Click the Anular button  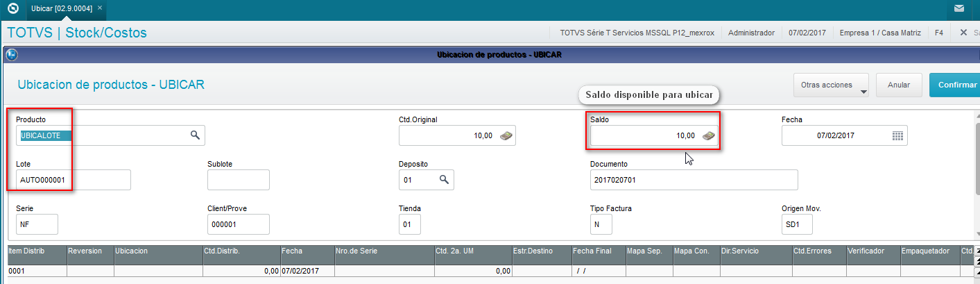click(x=899, y=85)
